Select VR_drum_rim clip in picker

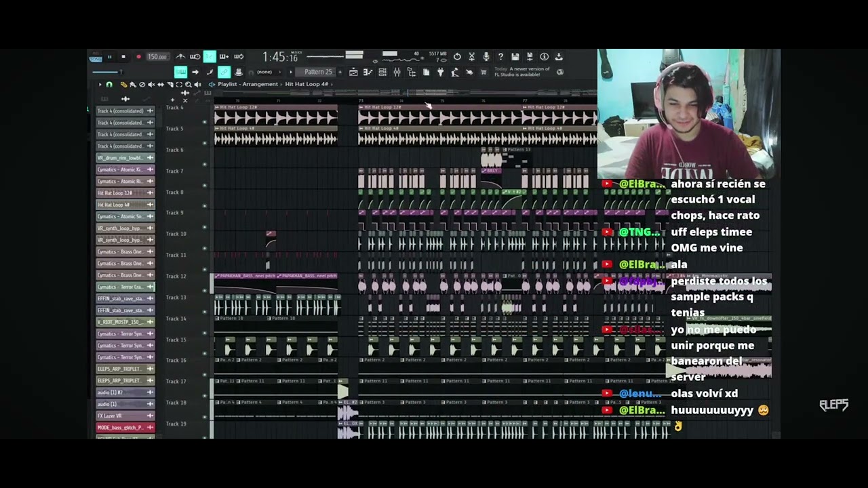click(x=125, y=158)
